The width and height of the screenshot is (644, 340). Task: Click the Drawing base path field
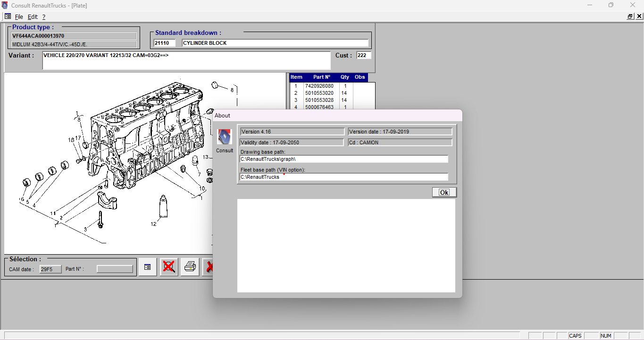pyautogui.click(x=344, y=159)
